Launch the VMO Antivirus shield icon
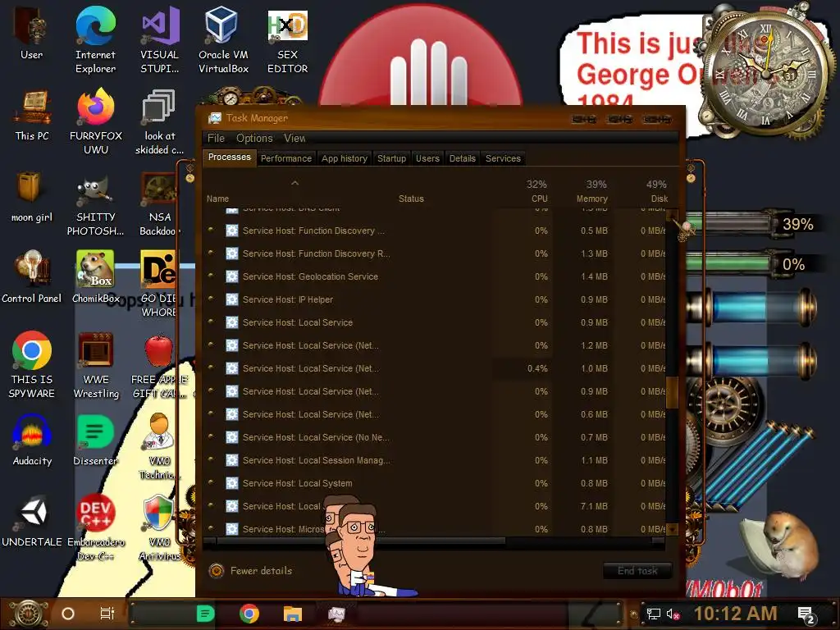840x630 pixels. pyautogui.click(x=159, y=527)
